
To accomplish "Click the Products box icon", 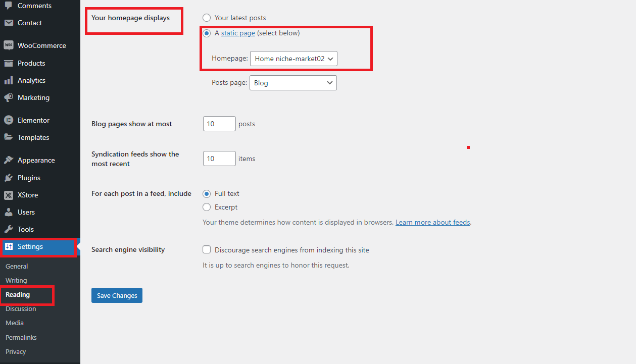I will point(9,63).
